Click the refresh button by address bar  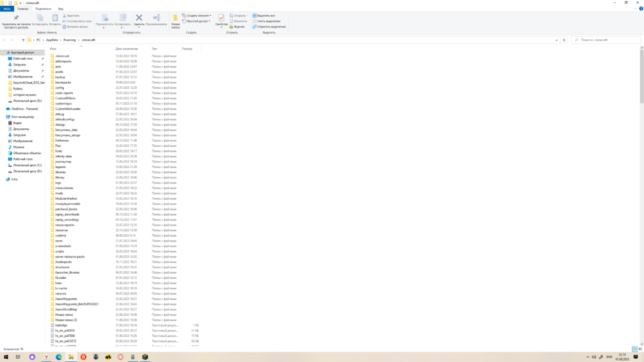pyautogui.click(x=564, y=40)
